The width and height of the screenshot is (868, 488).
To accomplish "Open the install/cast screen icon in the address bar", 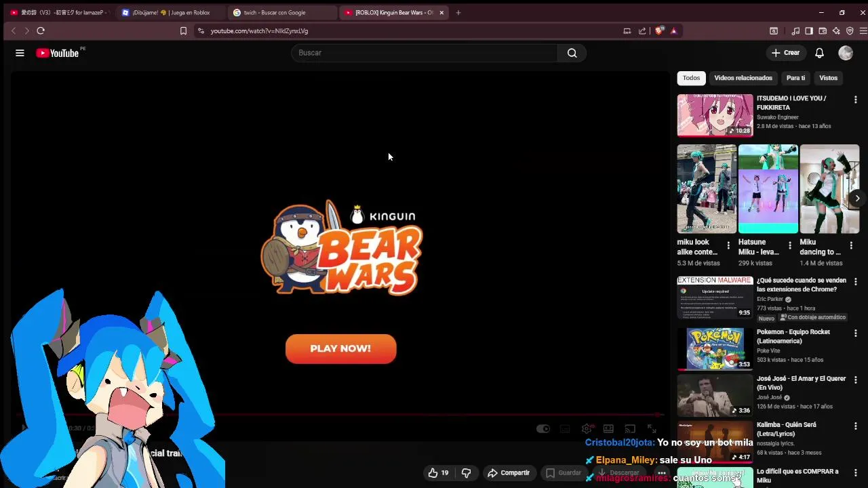I will click(627, 30).
